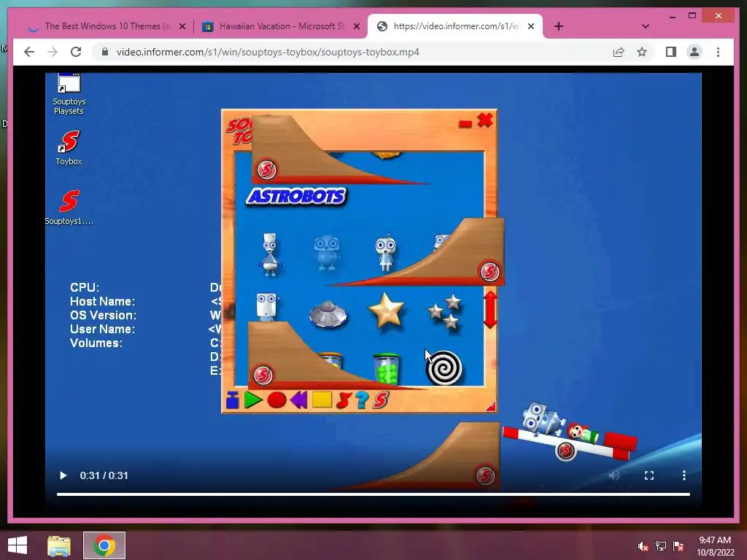Open the blue question mark help icon
The height and width of the screenshot is (560, 747).
pos(362,400)
